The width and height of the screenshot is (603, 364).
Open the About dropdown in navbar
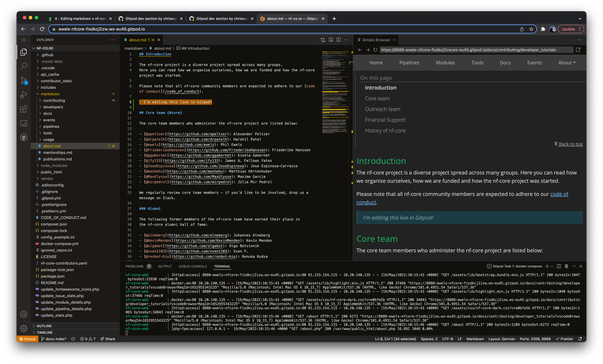567,63
